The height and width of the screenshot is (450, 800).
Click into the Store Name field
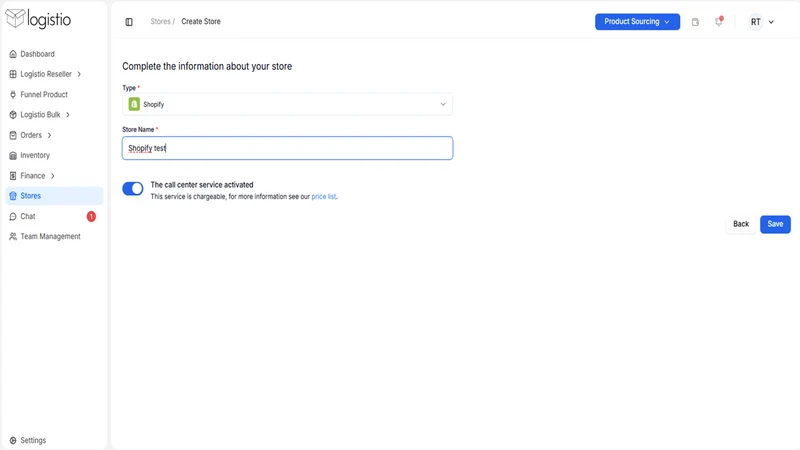[287, 148]
